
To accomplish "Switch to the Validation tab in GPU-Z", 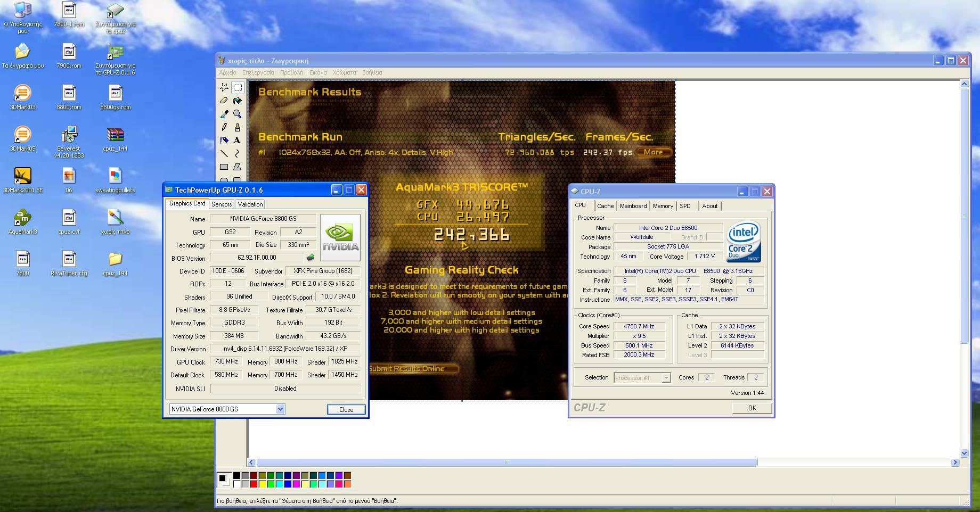I will tap(250, 204).
